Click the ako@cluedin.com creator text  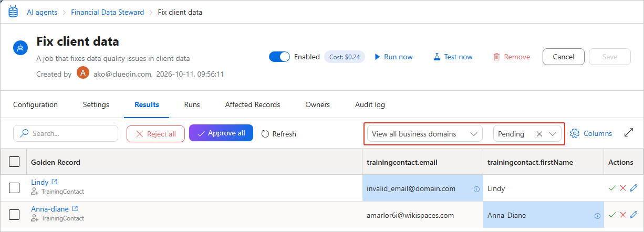tap(122, 74)
